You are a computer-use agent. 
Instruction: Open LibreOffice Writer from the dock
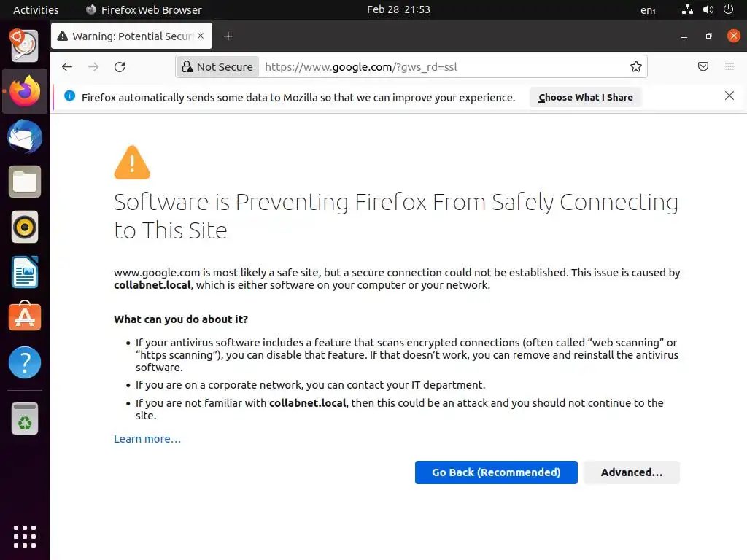pos(25,273)
